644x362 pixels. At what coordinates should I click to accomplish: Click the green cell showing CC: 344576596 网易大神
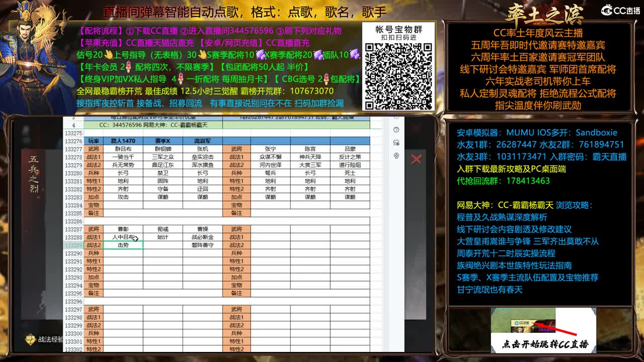tap(153, 126)
